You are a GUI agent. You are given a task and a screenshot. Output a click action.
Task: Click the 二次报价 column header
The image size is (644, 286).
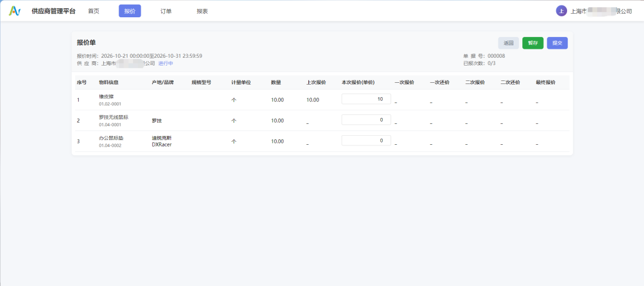(475, 82)
